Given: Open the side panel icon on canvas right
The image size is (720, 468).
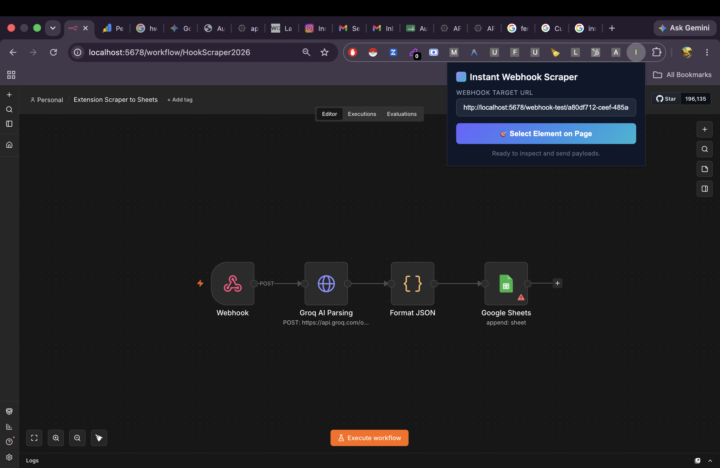Looking at the screenshot, I should click(x=704, y=189).
